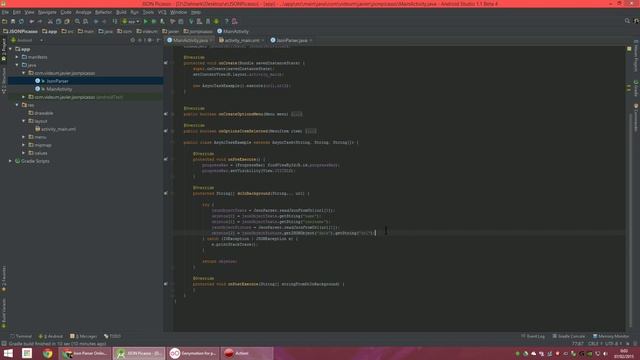Open the VCS menu
The width and height of the screenshot is (640, 360).
(x=162, y=12)
